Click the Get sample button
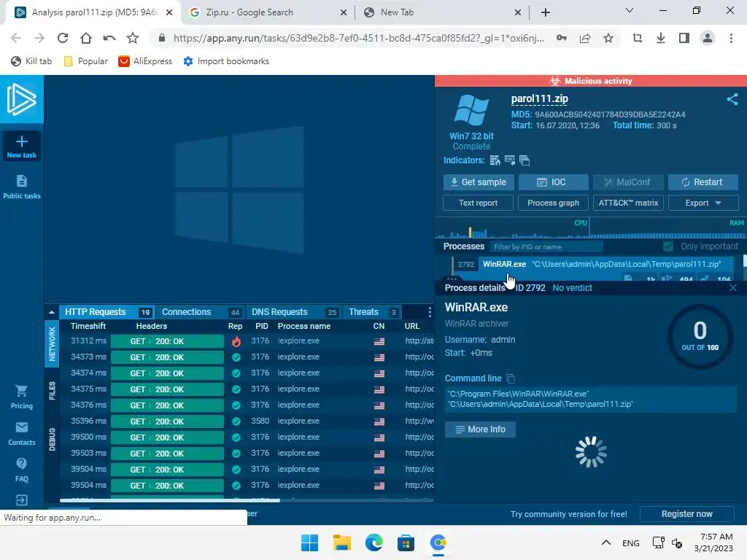The height and width of the screenshot is (560, 747). 479,182
